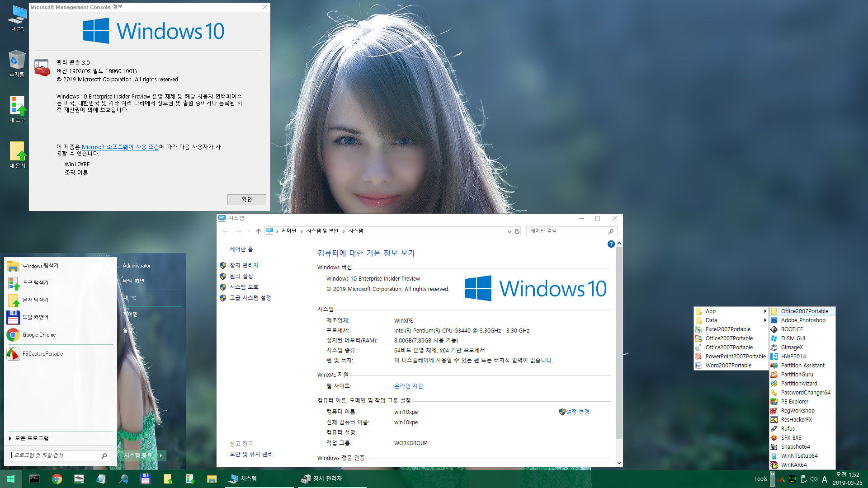Open address bar history dropdown in 시스템 window
The width and height of the screenshot is (868, 488).
pos(509,231)
